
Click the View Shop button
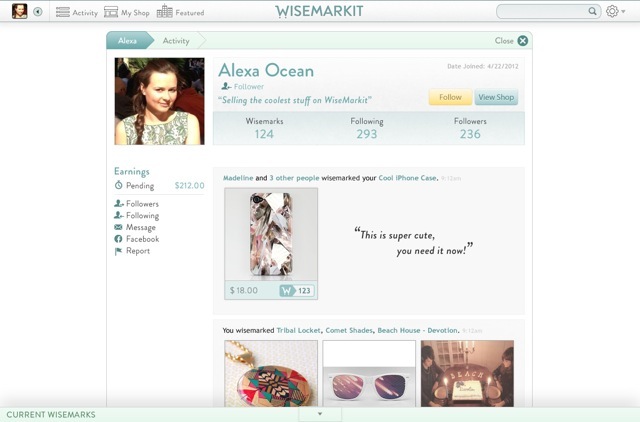496,97
